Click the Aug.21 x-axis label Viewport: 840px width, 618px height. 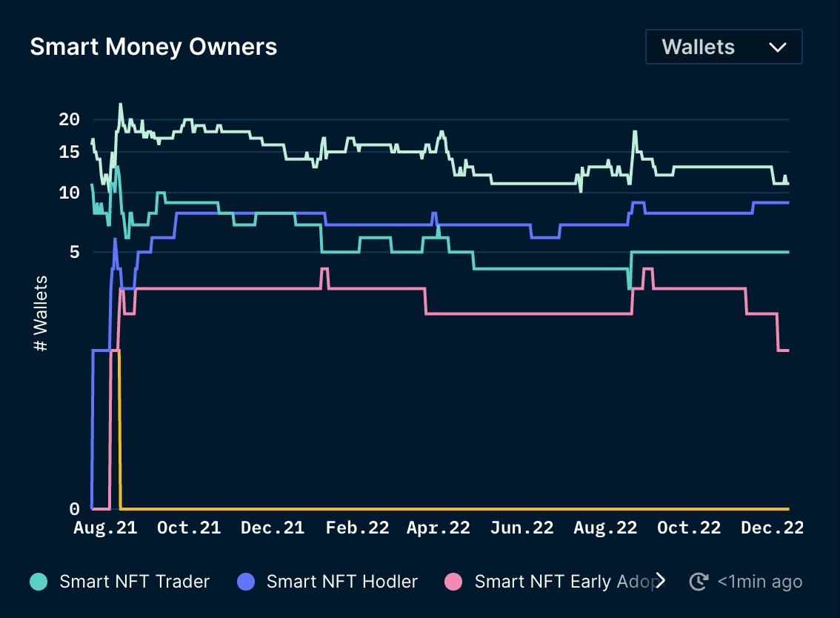[x=105, y=528]
